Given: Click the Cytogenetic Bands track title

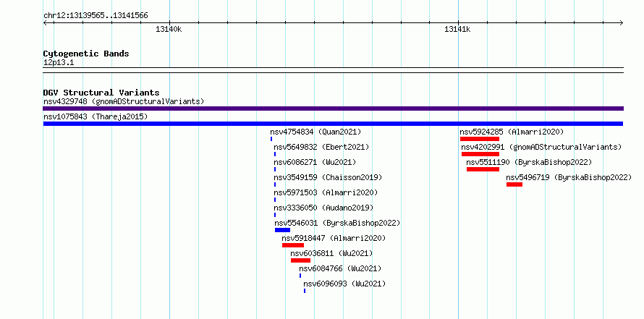Looking at the screenshot, I should click(x=86, y=54).
